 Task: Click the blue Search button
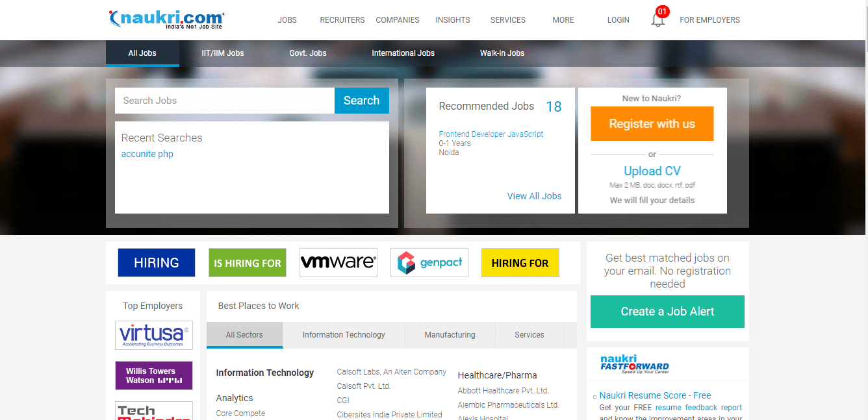pyautogui.click(x=361, y=101)
